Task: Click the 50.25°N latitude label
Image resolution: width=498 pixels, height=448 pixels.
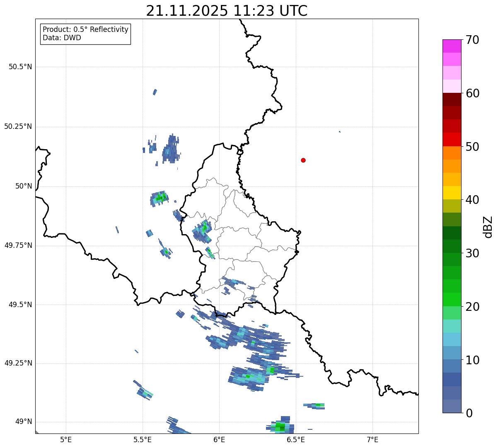Action: (18, 126)
